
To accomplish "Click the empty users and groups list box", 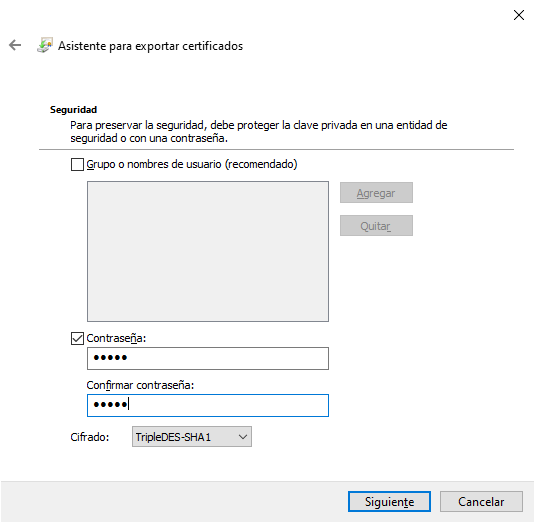I will (x=208, y=251).
